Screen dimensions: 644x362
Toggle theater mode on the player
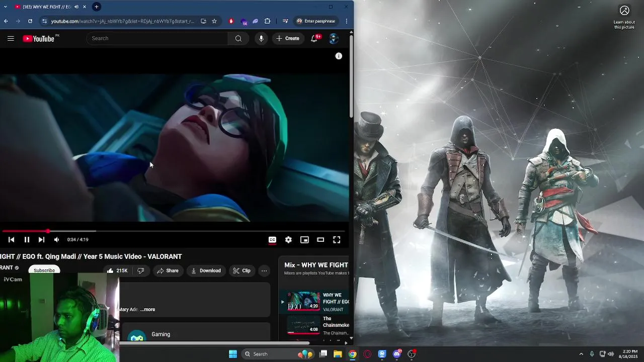point(320,240)
